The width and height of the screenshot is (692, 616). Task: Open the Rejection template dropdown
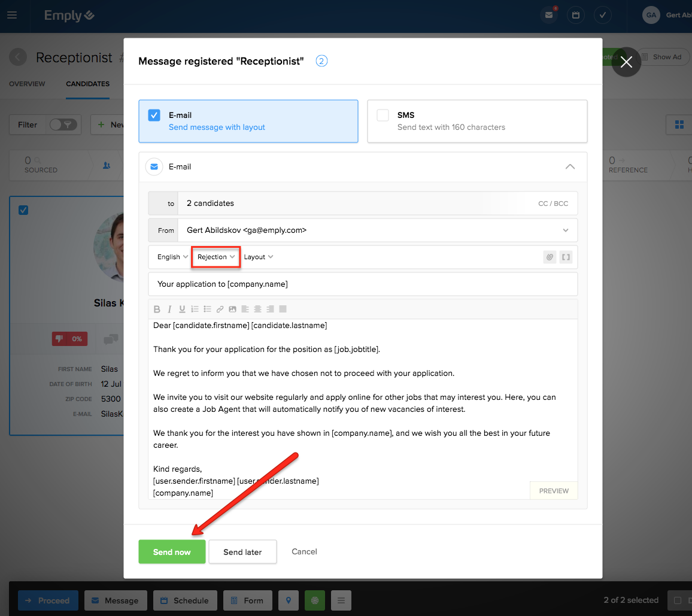pos(216,257)
